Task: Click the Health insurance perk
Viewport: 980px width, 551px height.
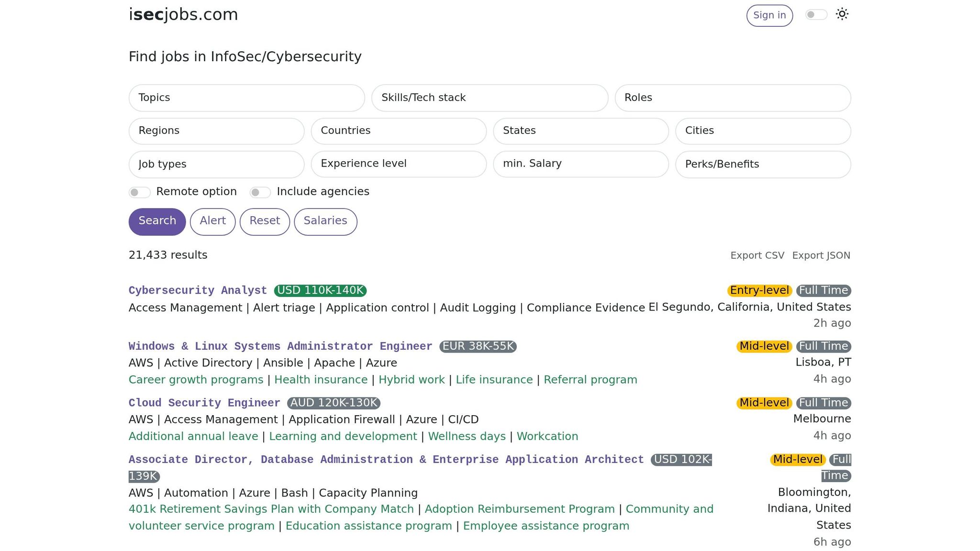Action: point(321,380)
